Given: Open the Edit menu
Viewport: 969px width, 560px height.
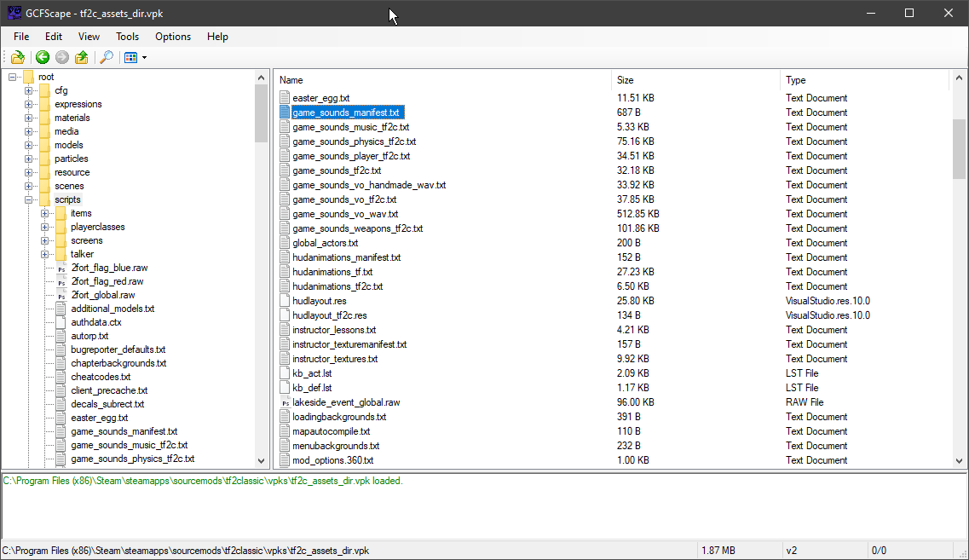Looking at the screenshot, I should [x=54, y=37].
